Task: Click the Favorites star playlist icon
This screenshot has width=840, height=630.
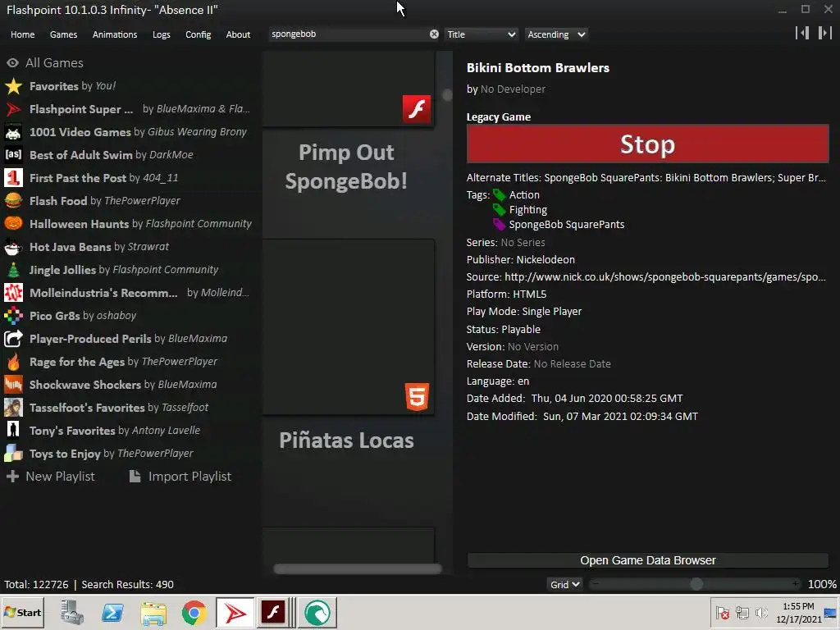Action: [13, 86]
